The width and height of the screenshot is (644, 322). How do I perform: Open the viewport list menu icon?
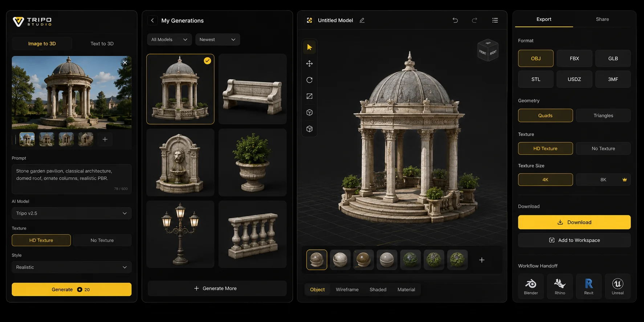pos(495,20)
